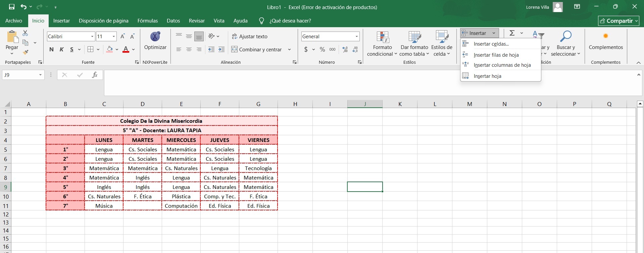
Task: Click the Increase indent icon
Action: 221,49
